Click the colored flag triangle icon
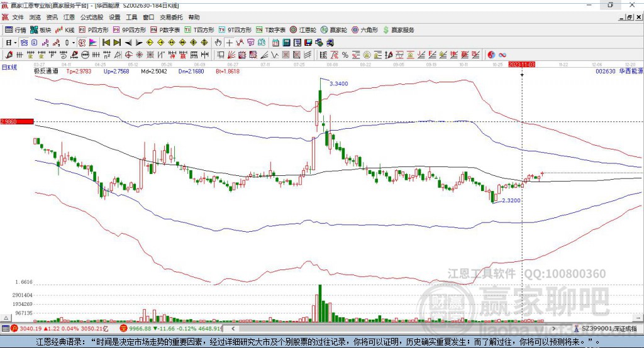644x348 pixels. point(93,43)
